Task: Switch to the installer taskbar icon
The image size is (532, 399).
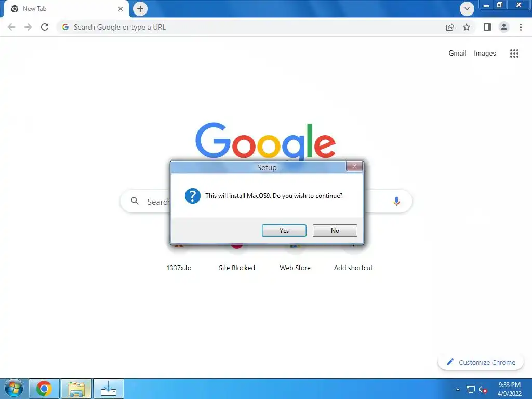Action: (x=109, y=389)
